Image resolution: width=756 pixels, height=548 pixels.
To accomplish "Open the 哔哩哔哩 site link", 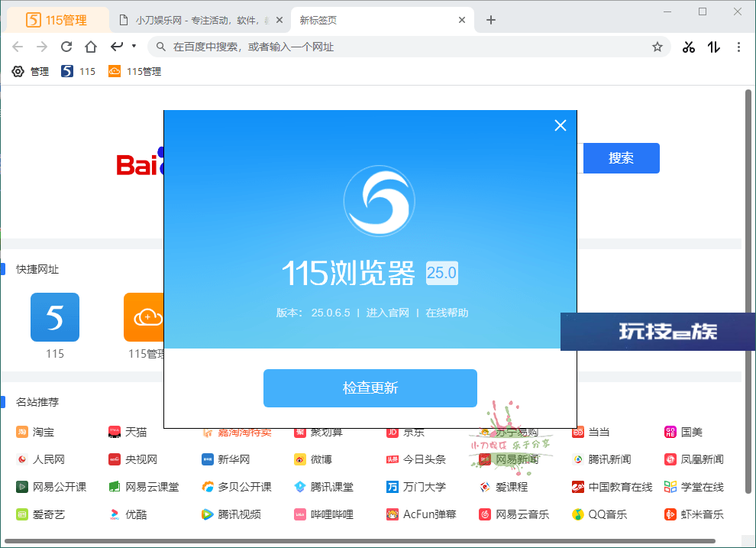I will click(x=324, y=514).
